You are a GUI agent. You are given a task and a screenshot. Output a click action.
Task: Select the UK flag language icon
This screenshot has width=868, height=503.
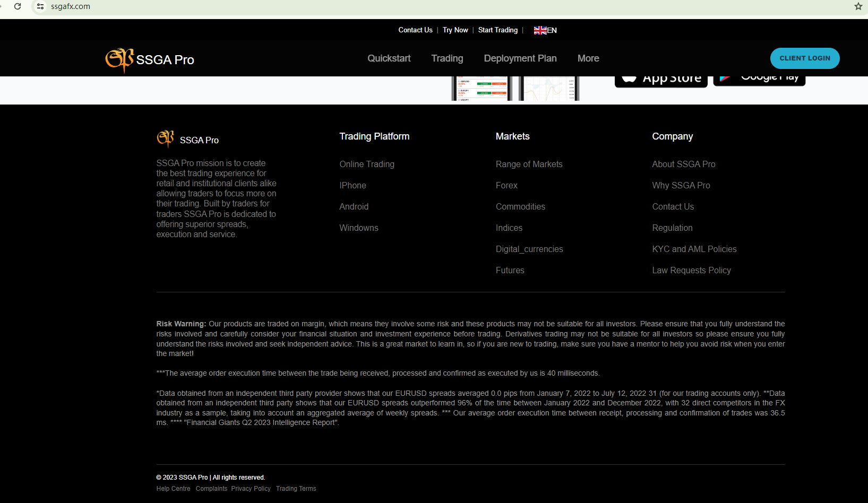tap(540, 30)
